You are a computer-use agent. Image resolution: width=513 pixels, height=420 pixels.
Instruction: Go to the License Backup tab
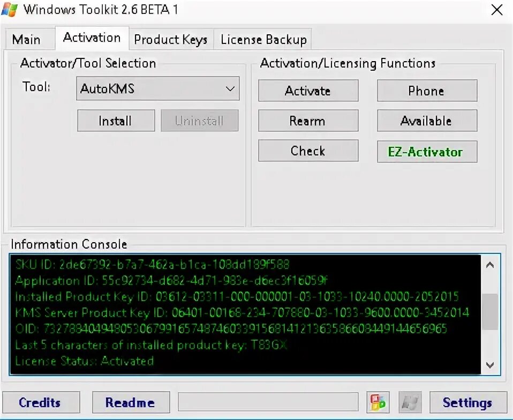[x=263, y=40]
